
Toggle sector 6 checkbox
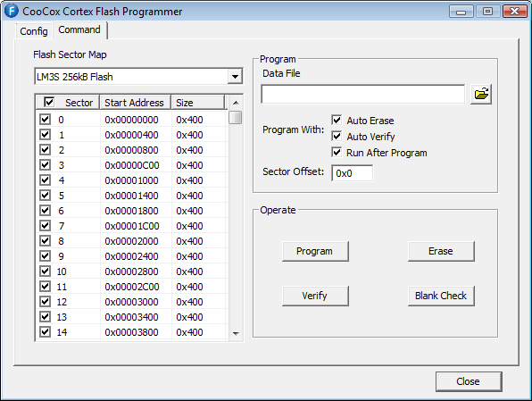pyautogui.click(x=45, y=211)
